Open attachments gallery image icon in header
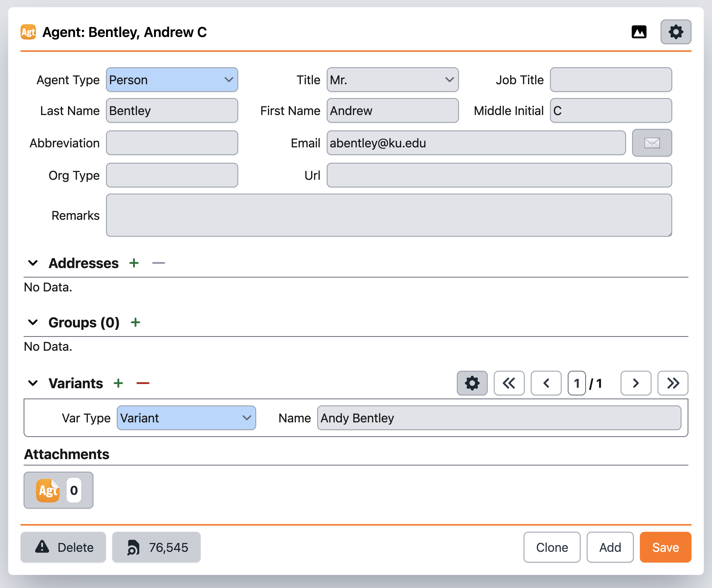Screen dimensions: 712x588 click(639, 32)
